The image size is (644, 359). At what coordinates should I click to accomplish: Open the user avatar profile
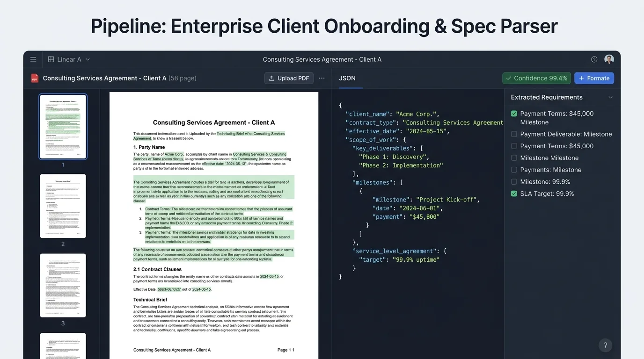coord(609,59)
